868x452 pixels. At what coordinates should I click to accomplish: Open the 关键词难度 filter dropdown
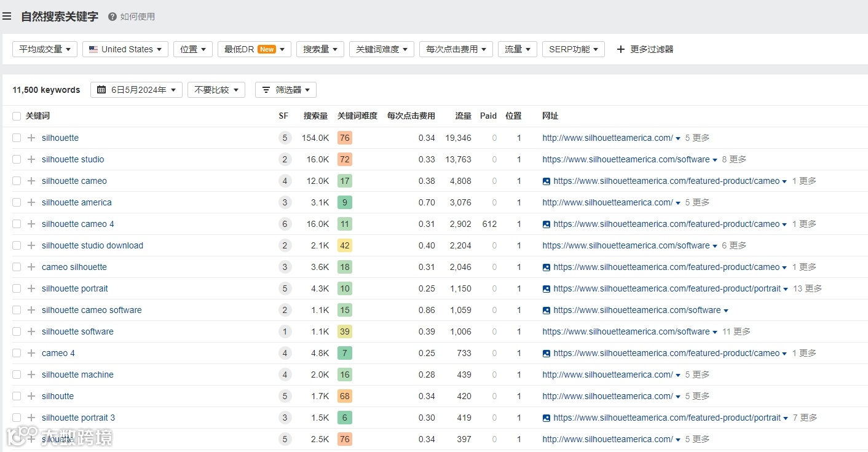(382, 49)
